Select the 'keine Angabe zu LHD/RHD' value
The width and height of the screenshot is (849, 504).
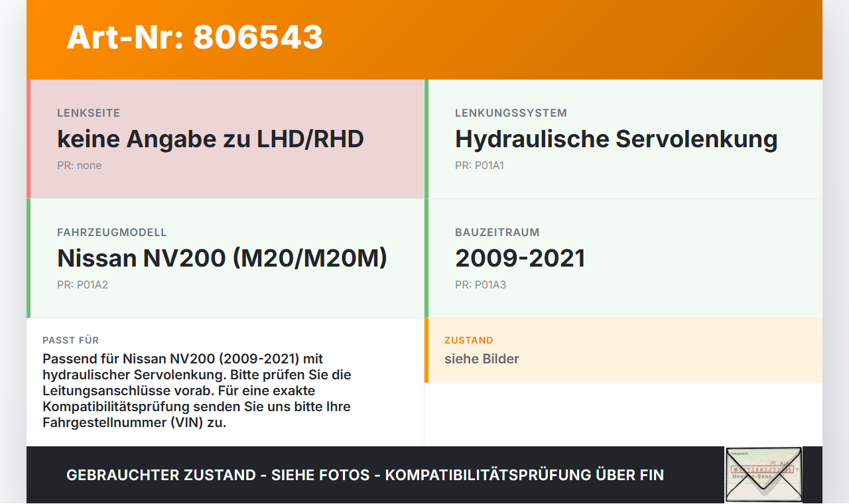pyautogui.click(x=210, y=139)
